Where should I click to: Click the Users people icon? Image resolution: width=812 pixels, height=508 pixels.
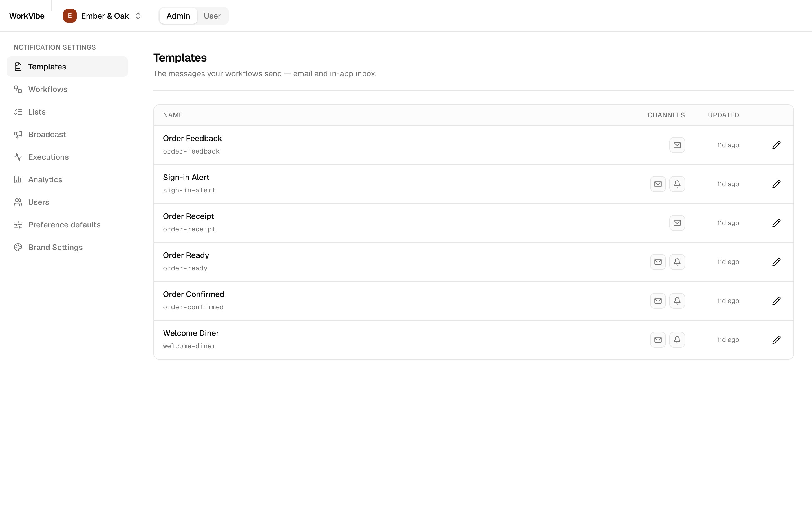point(18,202)
